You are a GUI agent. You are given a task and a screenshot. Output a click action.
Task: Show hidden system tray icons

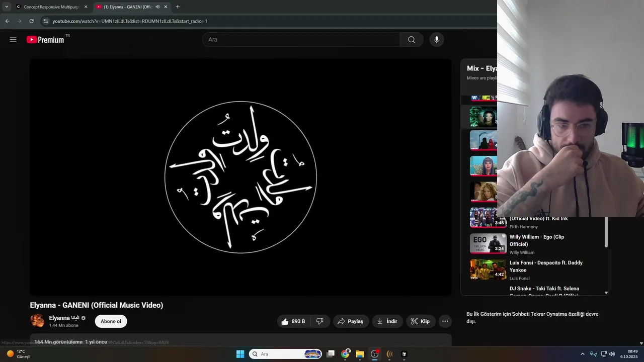coord(583,354)
